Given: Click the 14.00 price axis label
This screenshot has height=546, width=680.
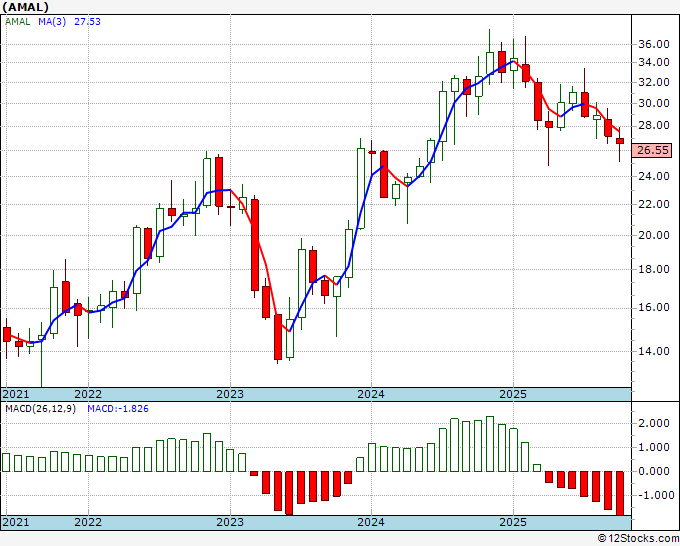Looking at the screenshot, I should (x=654, y=352).
